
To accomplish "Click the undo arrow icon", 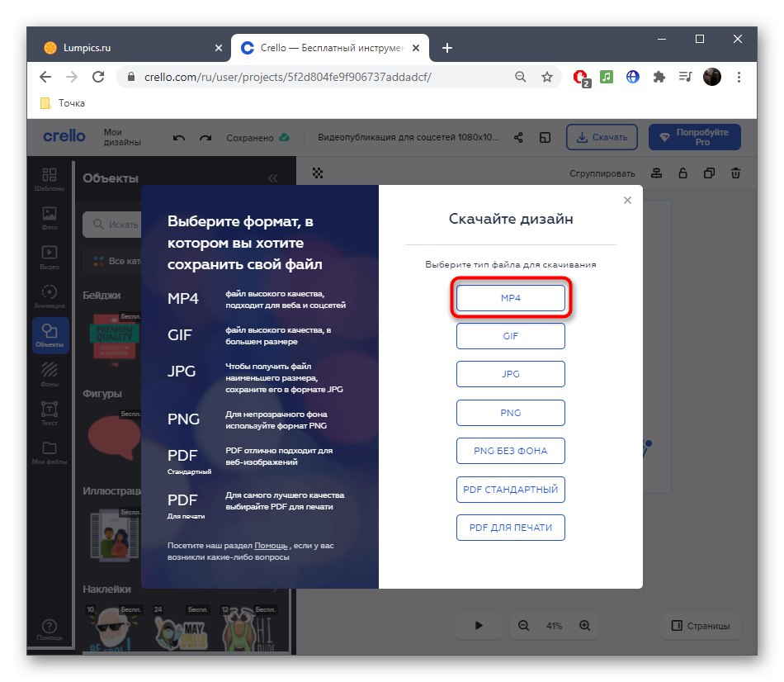I will [178, 138].
